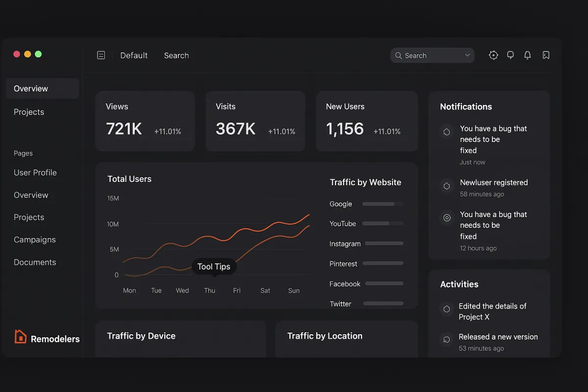This screenshot has height=392, width=588.
Task: Click the Remodelers house logo icon
Action: click(20, 336)
